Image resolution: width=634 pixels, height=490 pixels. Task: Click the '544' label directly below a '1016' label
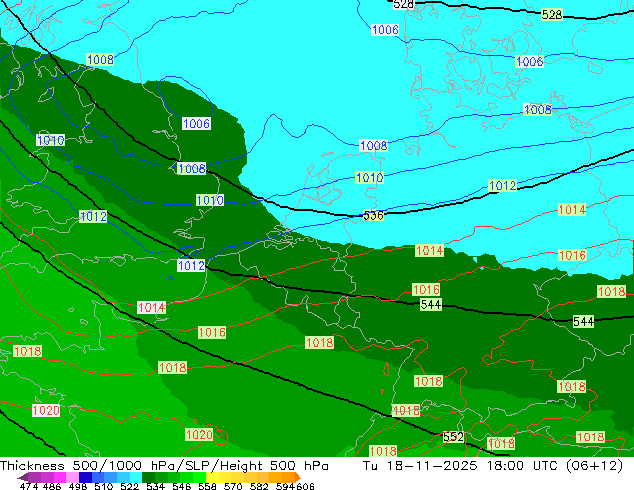point(431,304)
